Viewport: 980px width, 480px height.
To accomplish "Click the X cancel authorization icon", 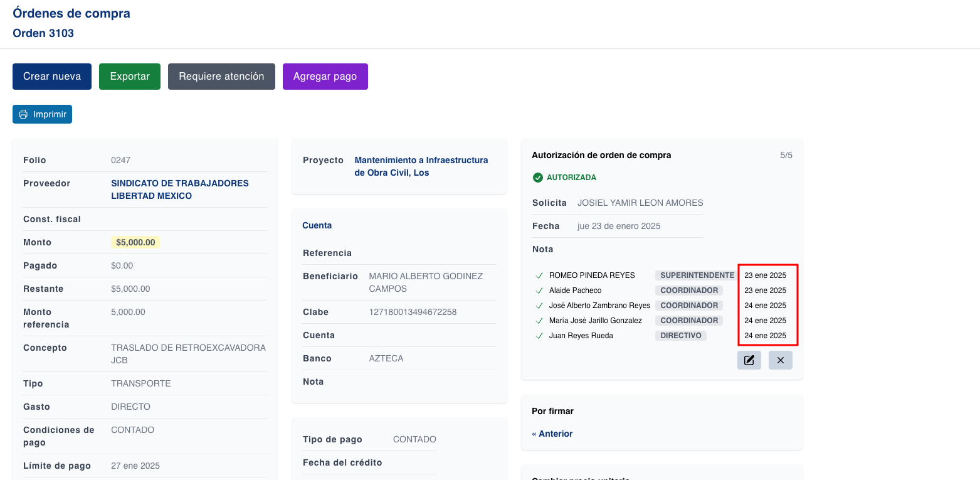I will (780, 360).
